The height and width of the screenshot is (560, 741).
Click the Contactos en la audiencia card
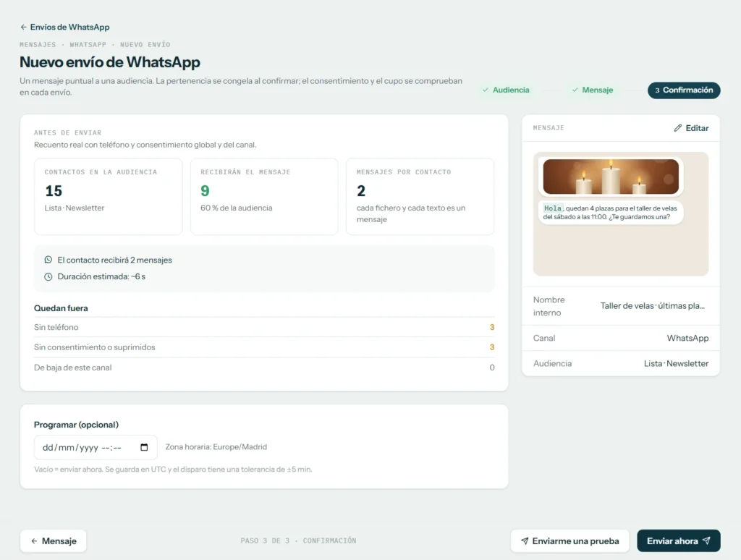tap(109, 196)
